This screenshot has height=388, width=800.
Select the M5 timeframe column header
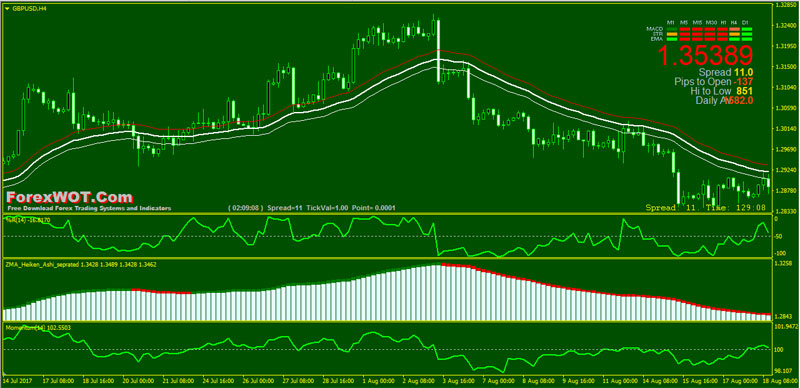click(684, 22)
